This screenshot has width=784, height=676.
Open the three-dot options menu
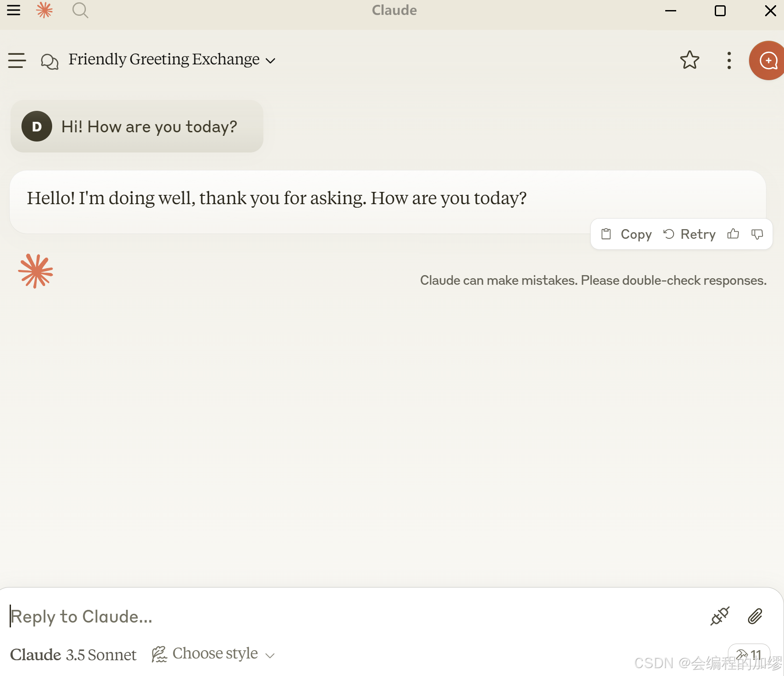[729, 60]
